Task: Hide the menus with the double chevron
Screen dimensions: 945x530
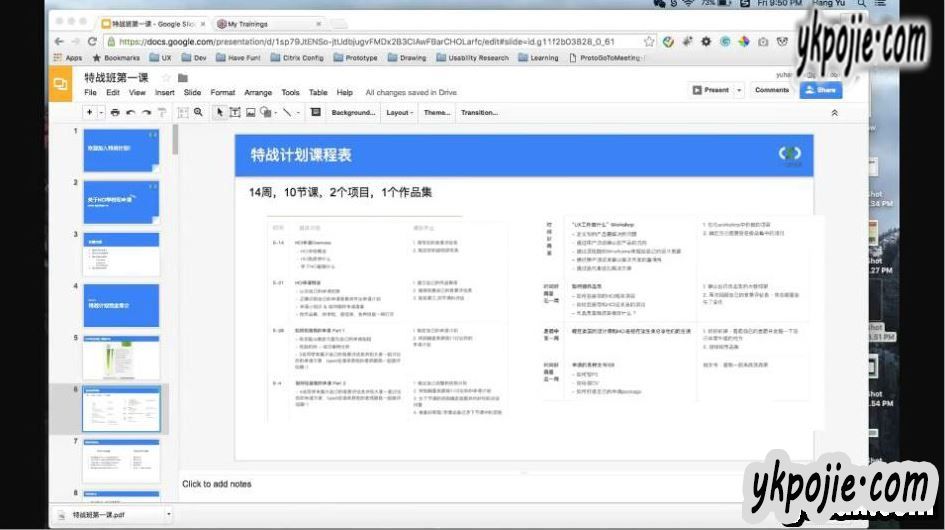Action: (x=834, y=113)
